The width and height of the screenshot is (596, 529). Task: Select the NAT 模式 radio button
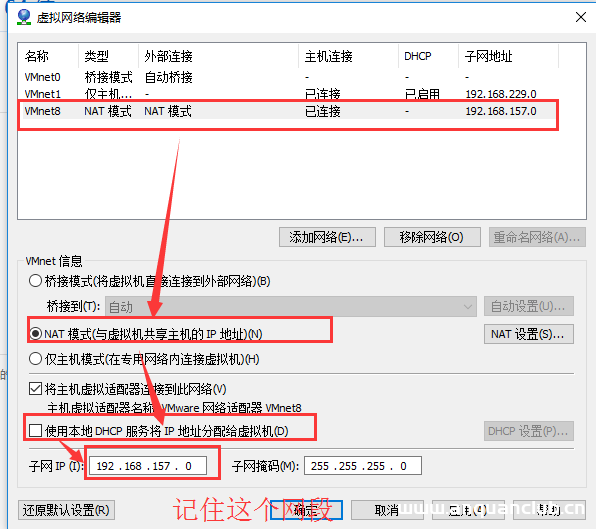tap(35, 334)
